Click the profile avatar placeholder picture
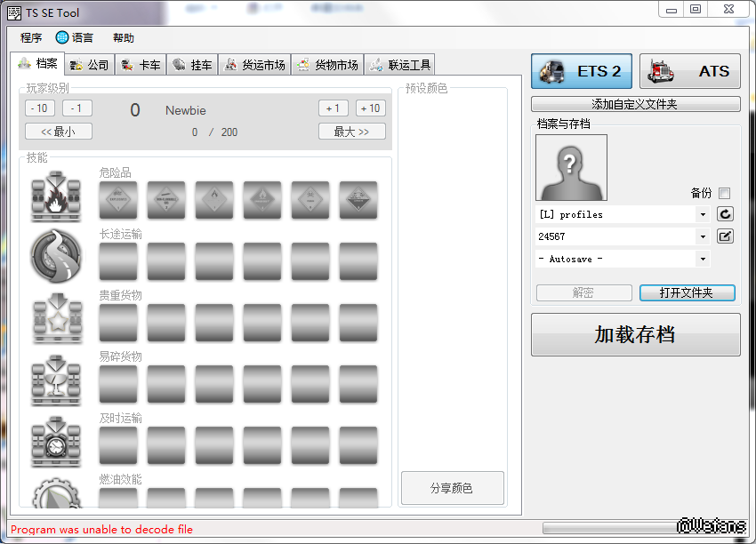The height and width of the screenshot is (544, 756). click(x=571, y=167)
